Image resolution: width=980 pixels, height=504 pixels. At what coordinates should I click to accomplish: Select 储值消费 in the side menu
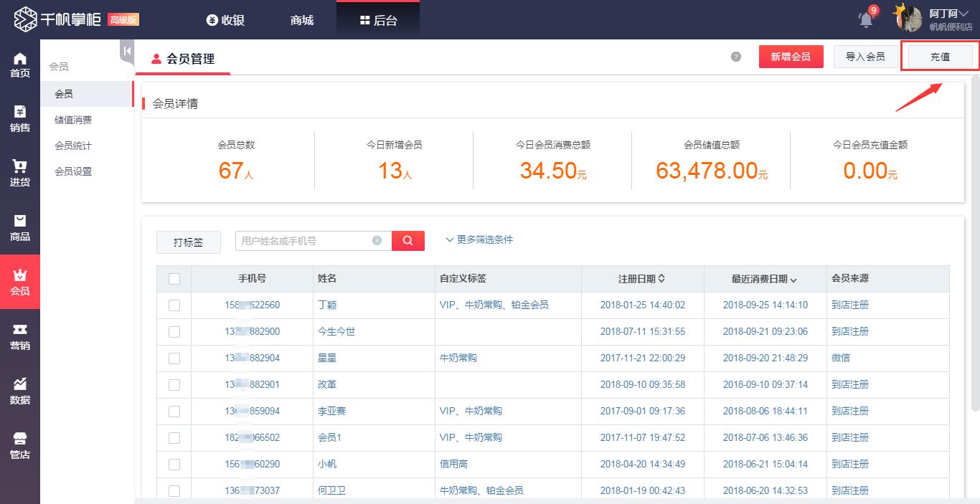73,120
